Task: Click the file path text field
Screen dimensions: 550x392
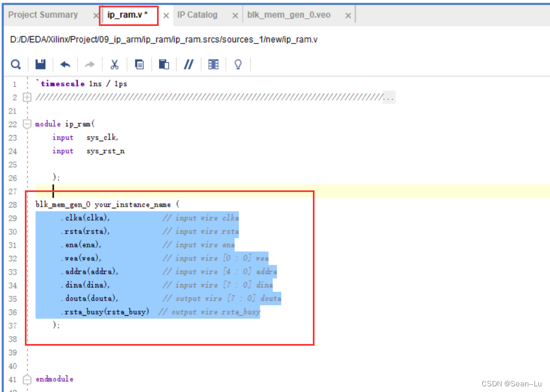Action: tap(163, 40)
